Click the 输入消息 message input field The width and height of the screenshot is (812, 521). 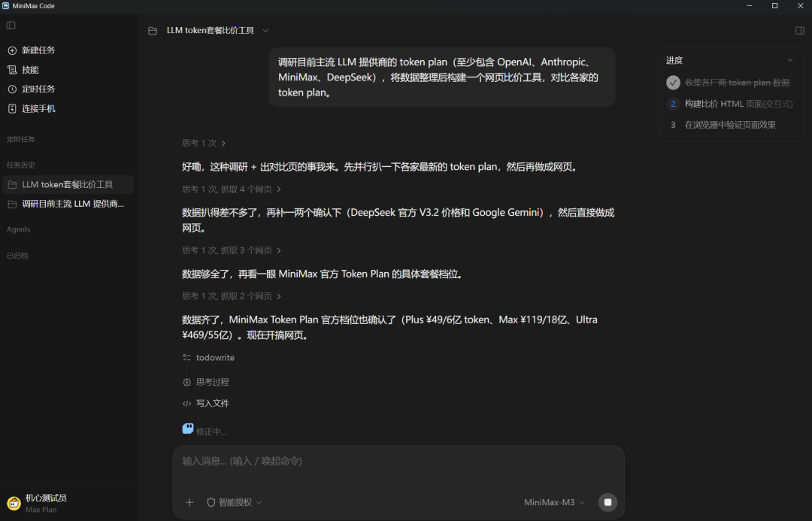click(x=398, y=461)
